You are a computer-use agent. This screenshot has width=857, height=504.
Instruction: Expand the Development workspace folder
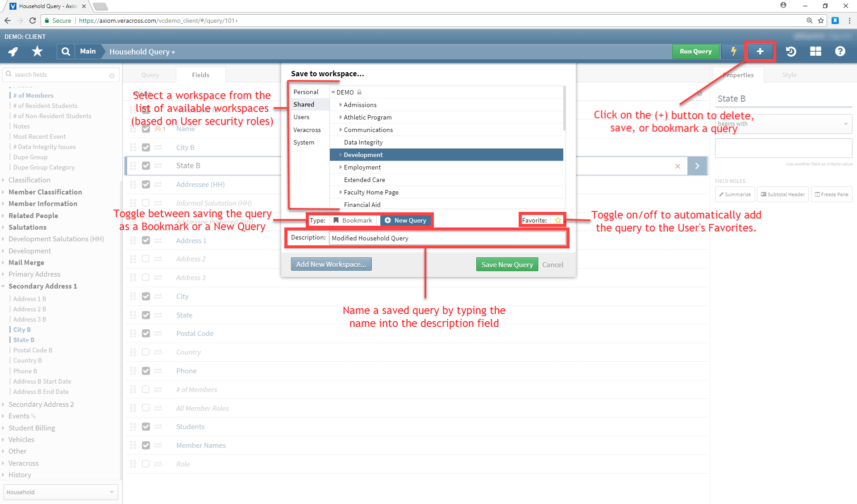[x=340, y=155]
